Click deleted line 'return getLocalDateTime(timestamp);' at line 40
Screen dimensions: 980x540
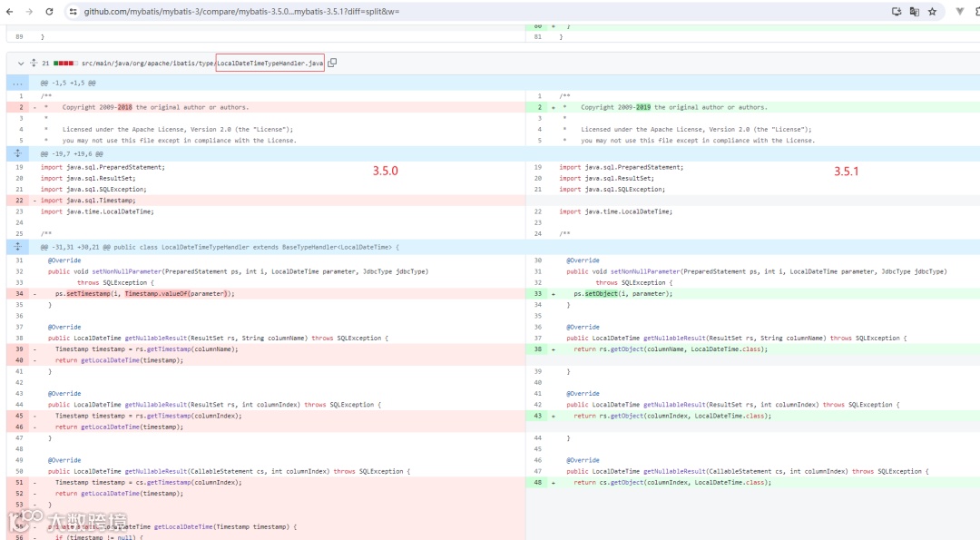(120, 360)
